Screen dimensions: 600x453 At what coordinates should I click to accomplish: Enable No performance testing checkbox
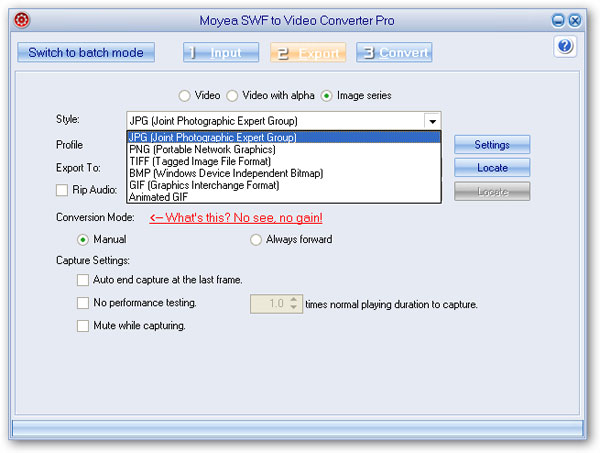83,303
